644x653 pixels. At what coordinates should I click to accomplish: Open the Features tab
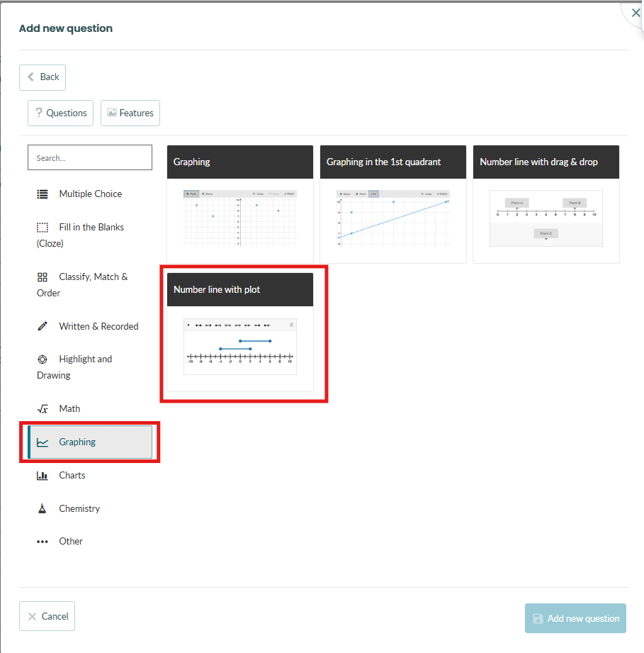(x=130, y=113)
